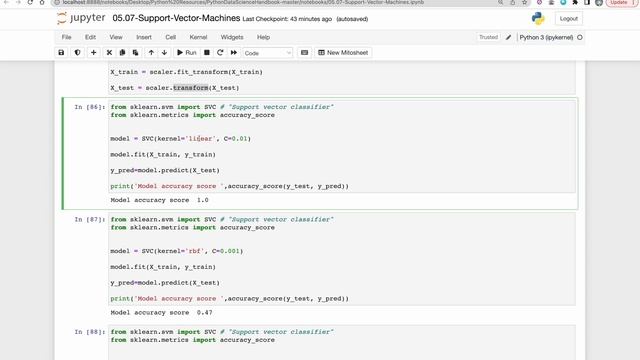Click the Python 3 (ipykernel) label
The image size is (640, 360).
click(x=546, y=37)
